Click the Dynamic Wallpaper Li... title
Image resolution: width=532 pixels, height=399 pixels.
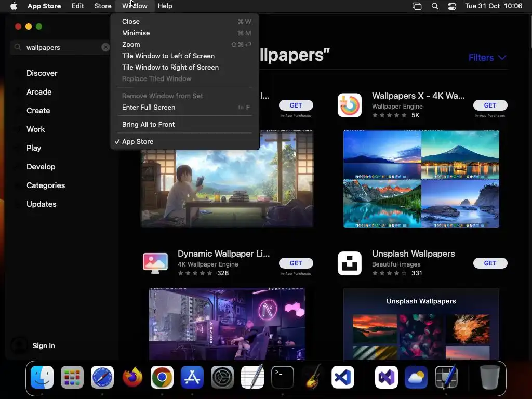[x=223, y=254]
